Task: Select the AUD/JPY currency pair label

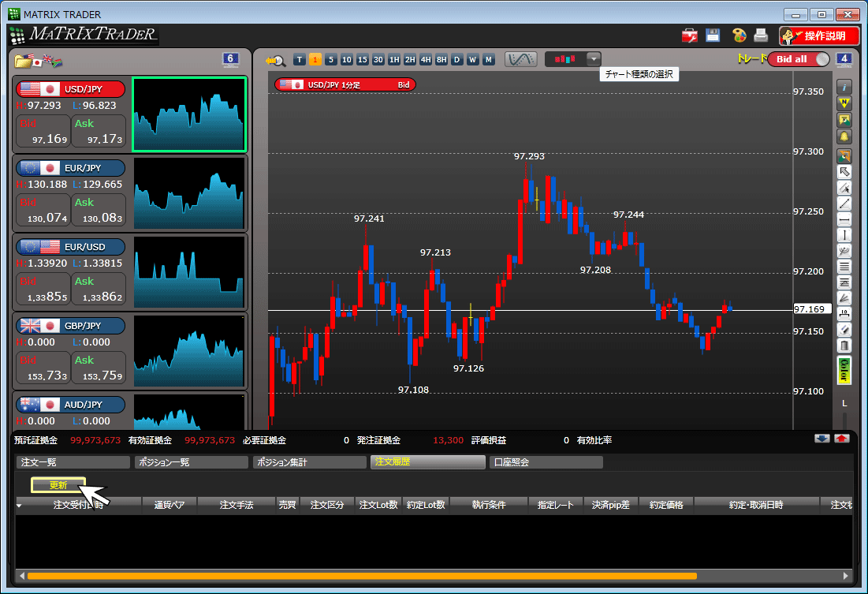Action: pyautogui.click(x=71, y=405)
